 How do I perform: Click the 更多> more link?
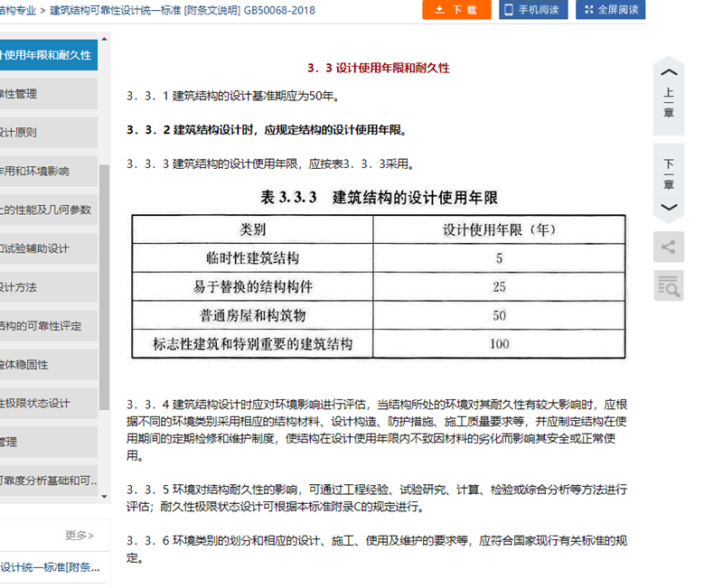[x=80, y=535]
